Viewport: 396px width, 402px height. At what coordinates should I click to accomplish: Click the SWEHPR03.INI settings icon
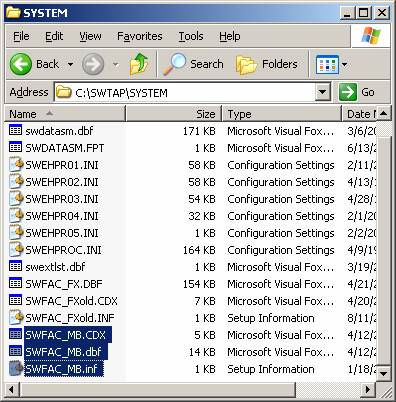(16, 199)
